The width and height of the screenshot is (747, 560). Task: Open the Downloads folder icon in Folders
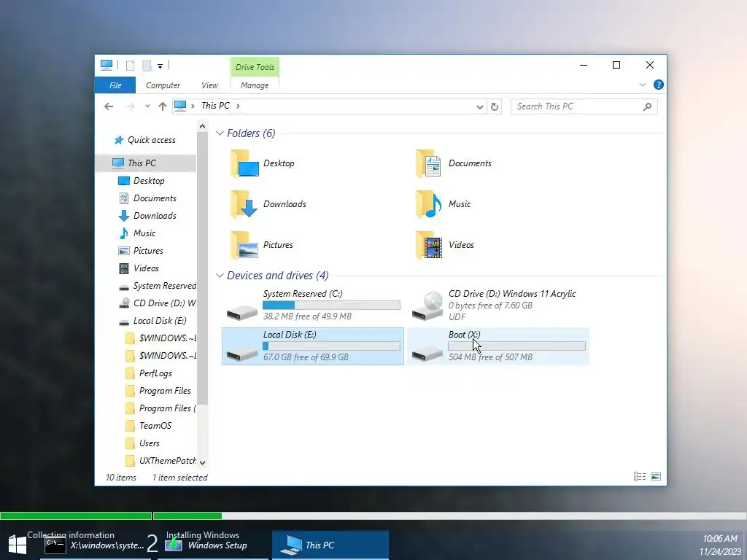pos(244,205)
